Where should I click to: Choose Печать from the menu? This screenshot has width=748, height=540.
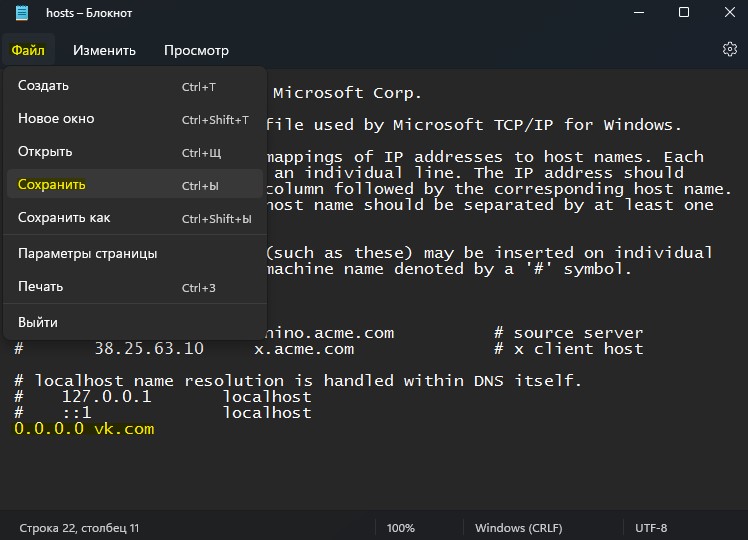click(x=135, y=287)
